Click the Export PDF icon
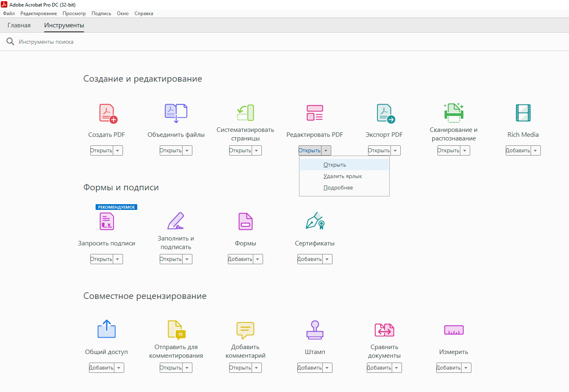Screen dimensions: 569x392 tap(385, 113)
